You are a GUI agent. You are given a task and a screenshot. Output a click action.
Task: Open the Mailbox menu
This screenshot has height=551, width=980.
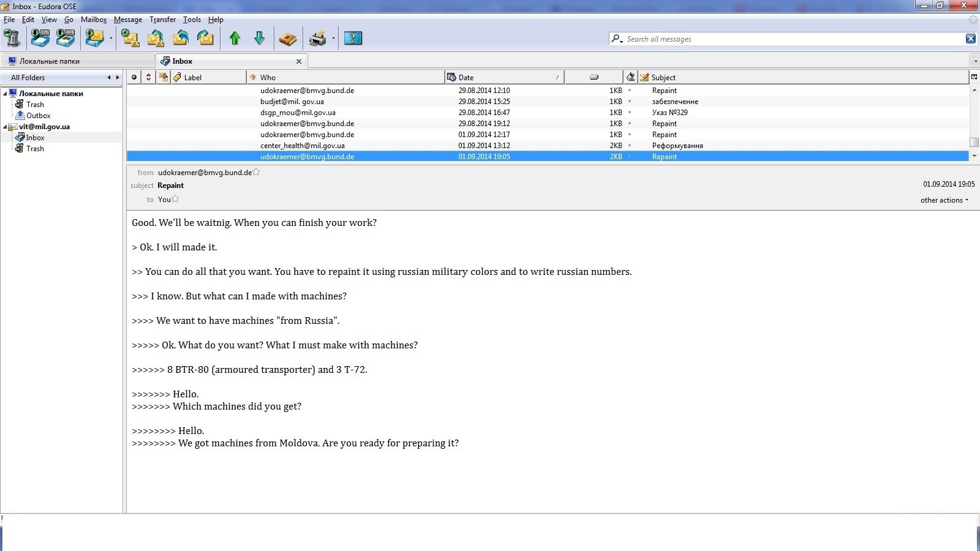coord(94,20)
